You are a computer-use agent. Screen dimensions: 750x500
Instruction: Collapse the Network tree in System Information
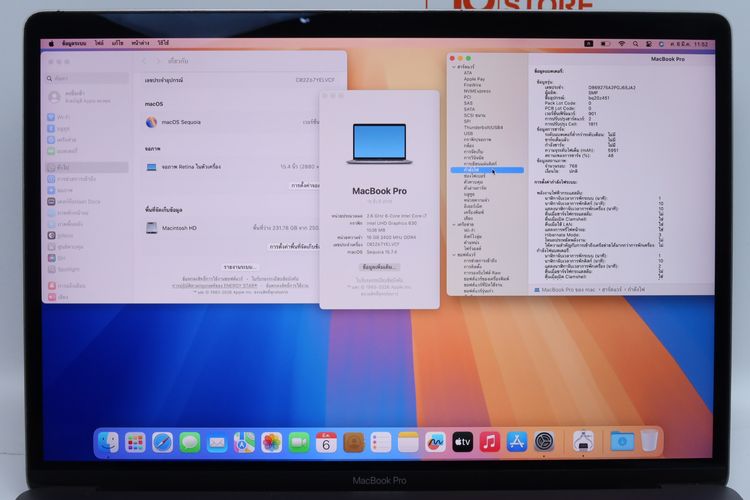click(454, 224)
